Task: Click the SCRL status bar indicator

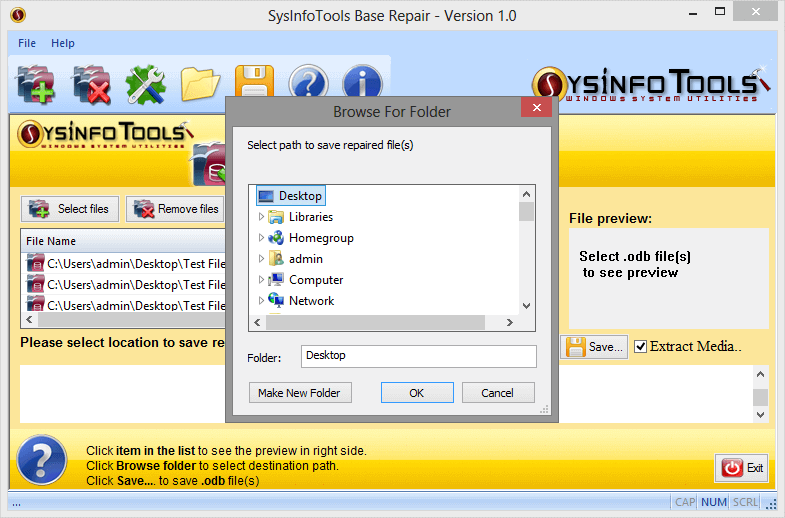Action: (x=745, y=502)
